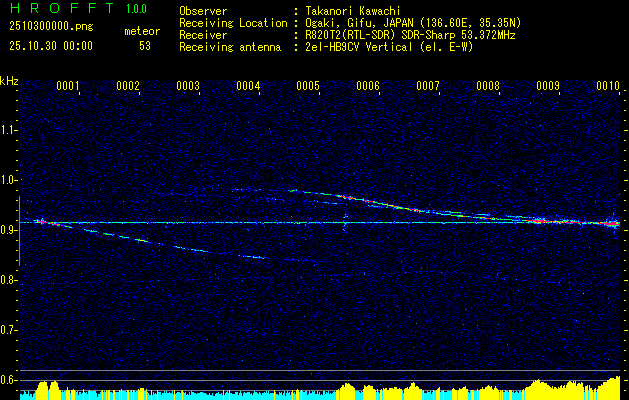
Task: Click the kHz axis unit label
Action: tap(9, 81)
